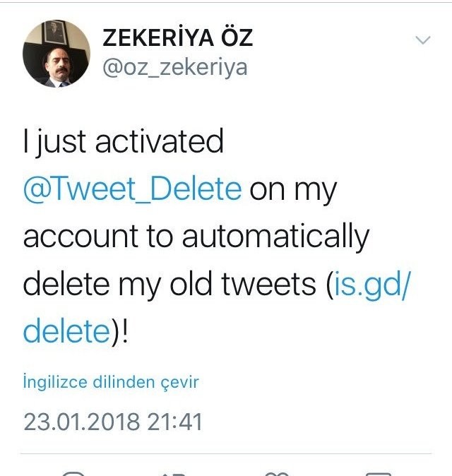Screen dimensions: 452x476
Task: Tap the envelope message icon
Action: (378, 473)
